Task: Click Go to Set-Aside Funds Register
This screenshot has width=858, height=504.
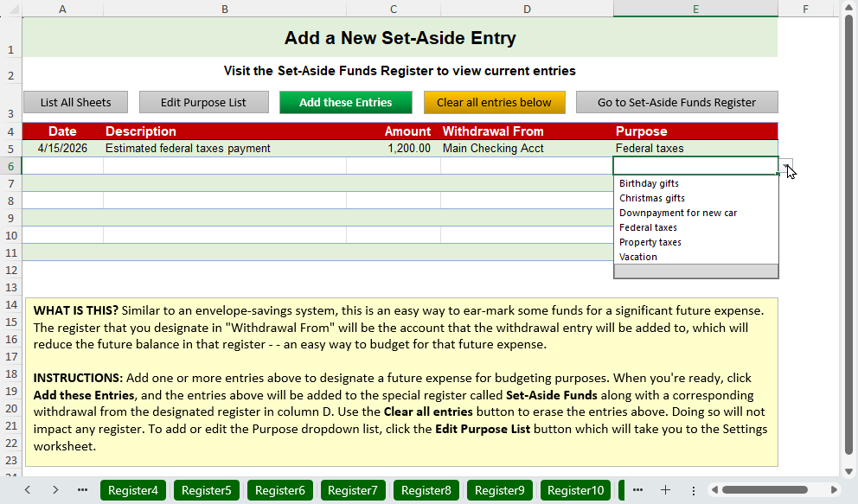Action: [x=676, y=102]
